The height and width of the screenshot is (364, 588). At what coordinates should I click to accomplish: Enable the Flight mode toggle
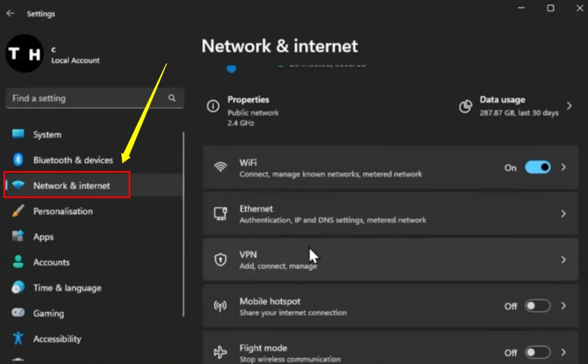click(x=537, y=353)
